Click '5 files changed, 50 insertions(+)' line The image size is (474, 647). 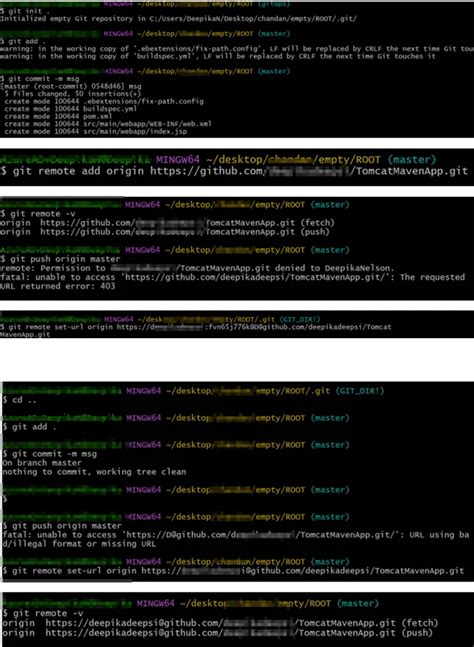tap(73, 94)
